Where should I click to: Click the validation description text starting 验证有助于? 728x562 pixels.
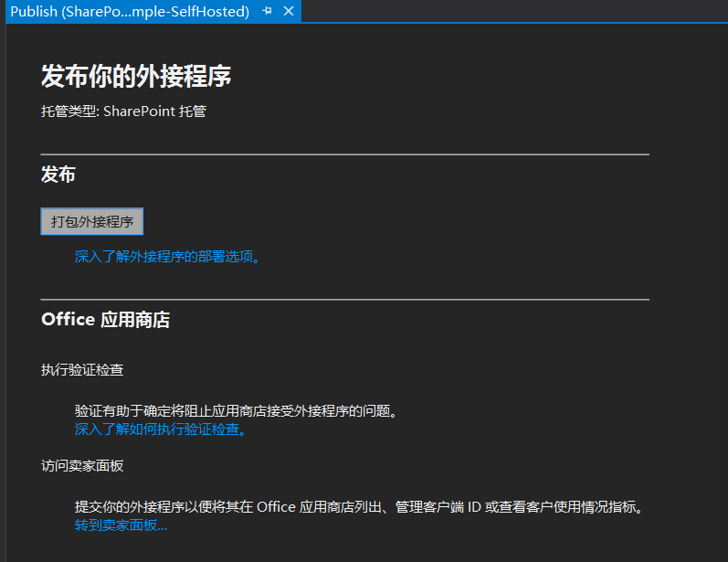[x=237, y=411]
